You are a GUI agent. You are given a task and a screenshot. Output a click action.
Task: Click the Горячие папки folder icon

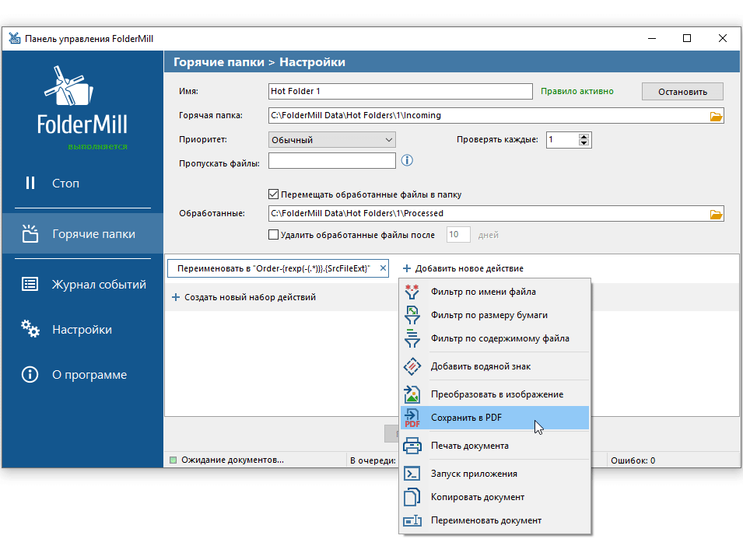point(30,233)
